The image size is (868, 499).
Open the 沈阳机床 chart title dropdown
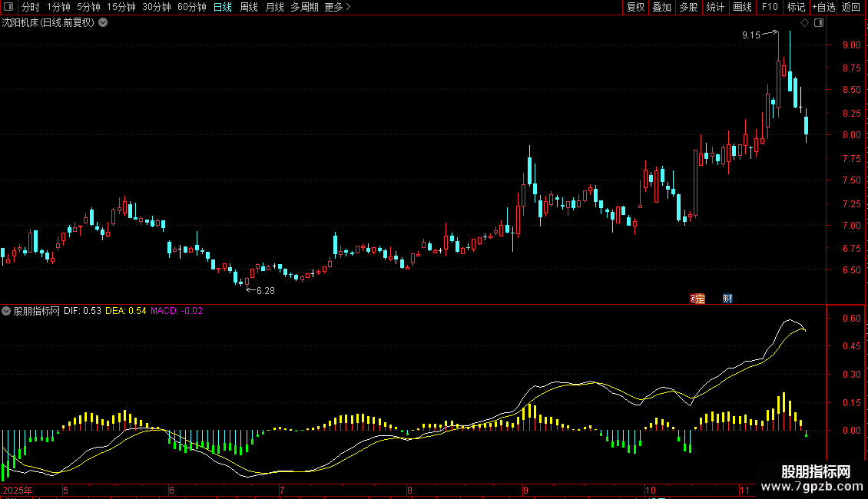103,23
